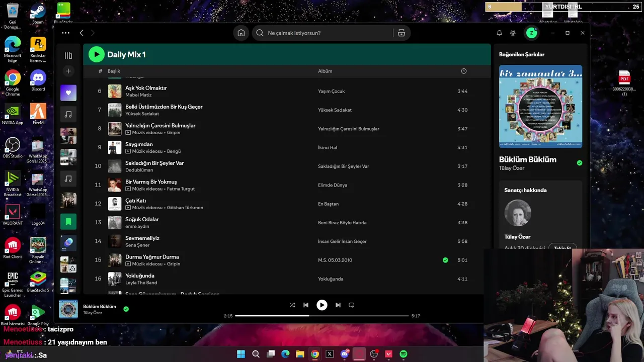Expand the Your Library sidebar icon
The height and width of the screenshot is (362, 644).
coord(68,55)
